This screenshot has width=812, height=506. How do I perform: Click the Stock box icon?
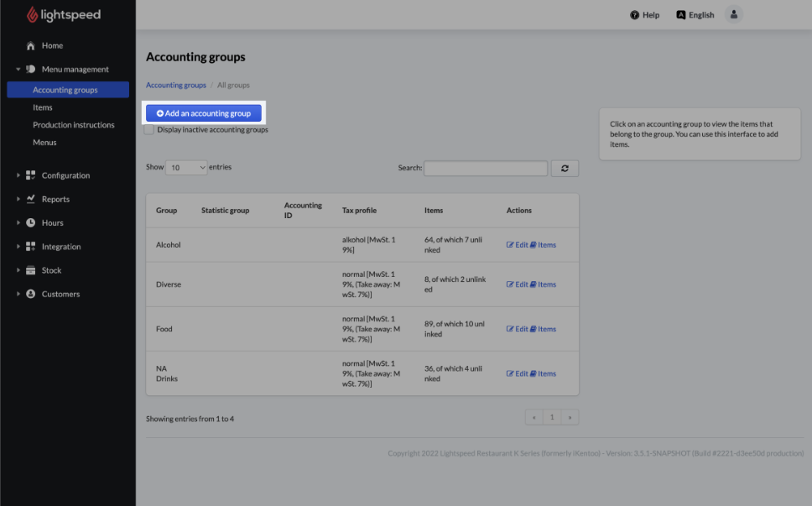click(x=31, y=270)
